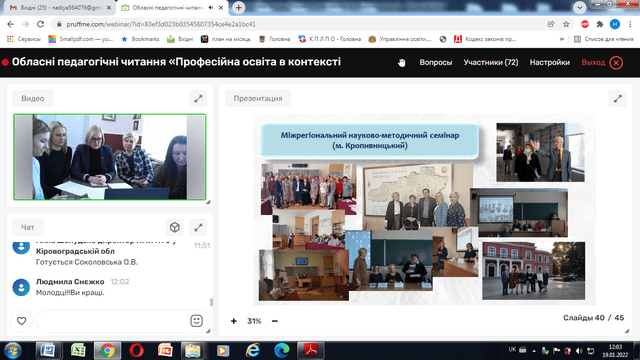640x360 pixels.
Task: Open Word from the taskbar
Action: (49, 351)
